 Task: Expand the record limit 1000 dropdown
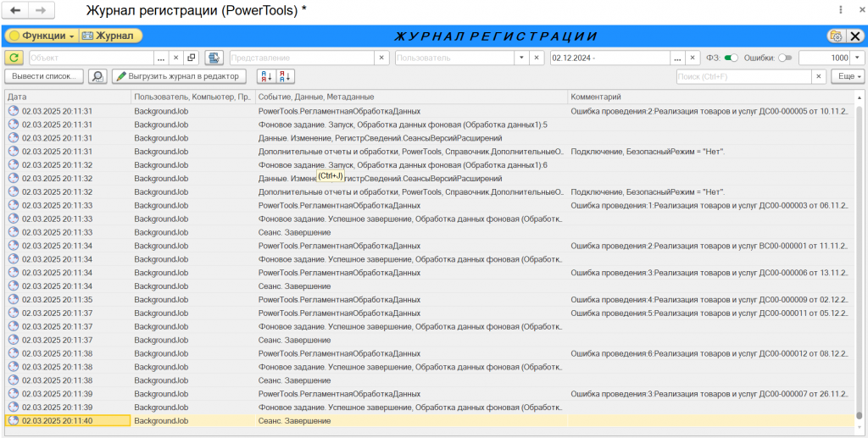(x=858, y=58)
